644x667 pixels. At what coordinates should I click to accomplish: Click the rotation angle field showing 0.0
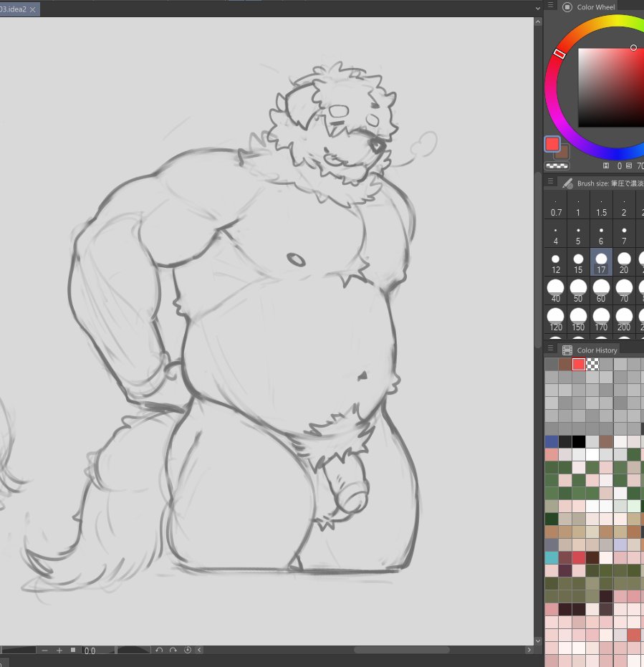[98, 651]
